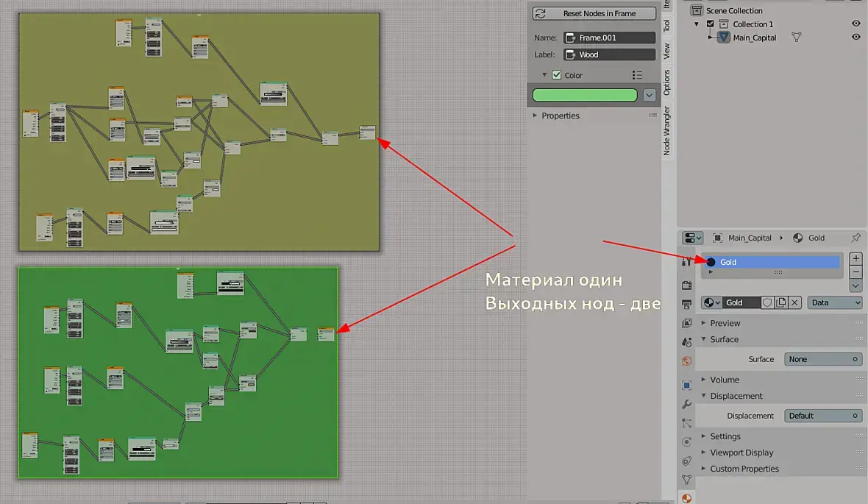Switch to the View sidebar tab

[666, 51]
